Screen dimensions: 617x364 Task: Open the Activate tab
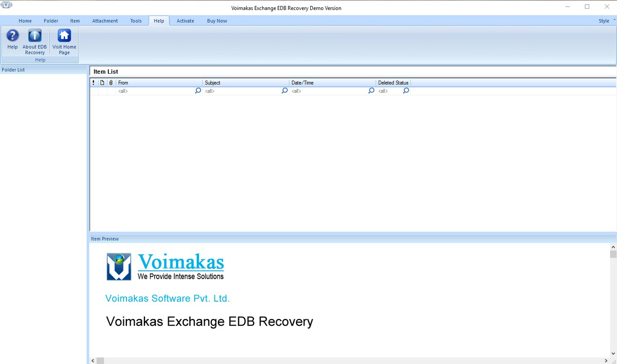pyautogui.click(x=185, y=20)
